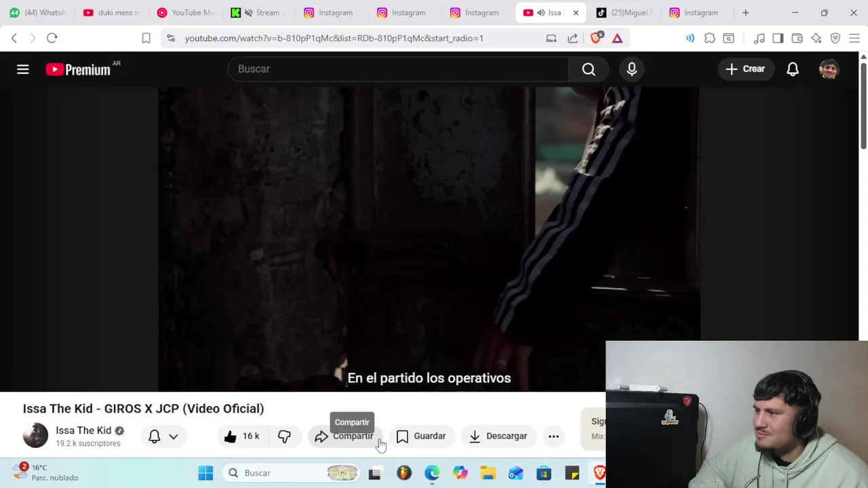Open Brave Rewards triangle icon
The image size is (868, 488).
[617, 38]
